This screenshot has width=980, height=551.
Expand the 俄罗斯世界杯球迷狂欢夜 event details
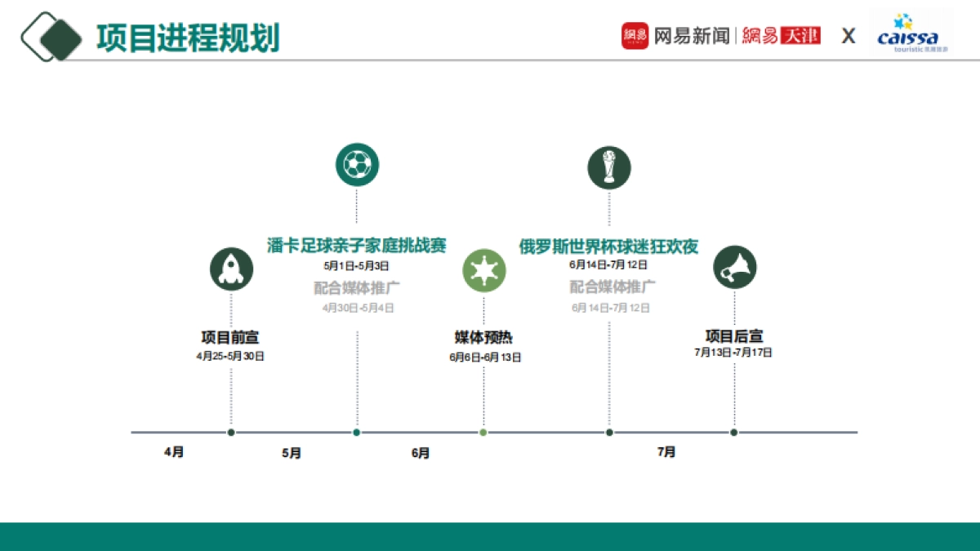point(609,247)
